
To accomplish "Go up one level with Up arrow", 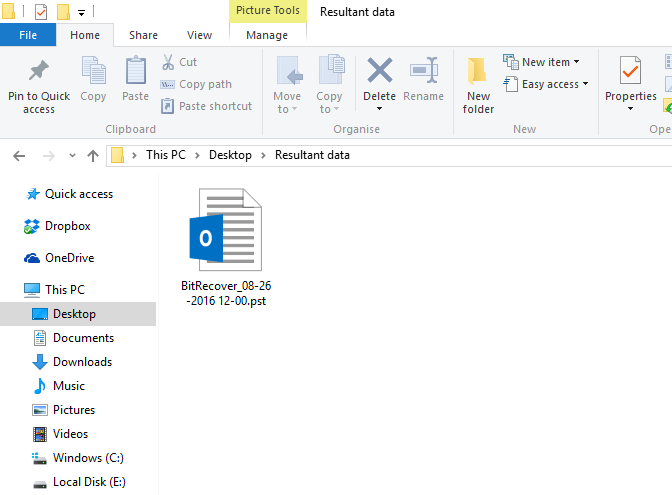I will pyautogui.click(x=93, y=156).
